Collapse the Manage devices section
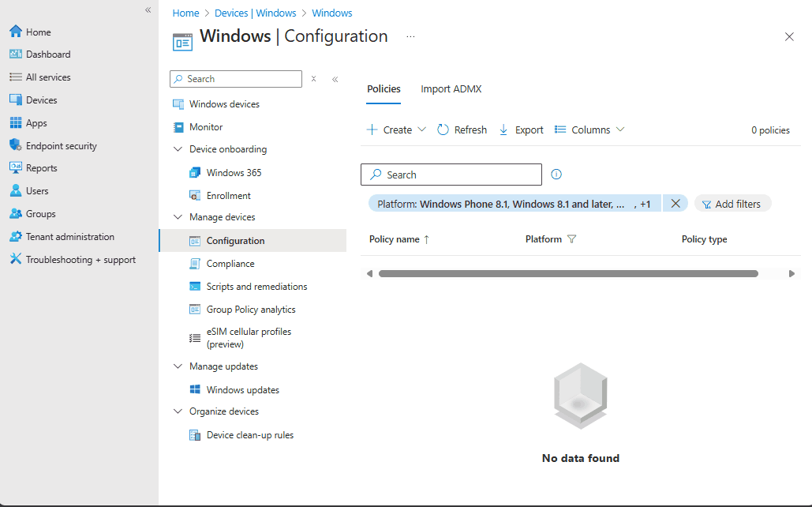This screenshot has height=507, width=812. tap(178, 217)
